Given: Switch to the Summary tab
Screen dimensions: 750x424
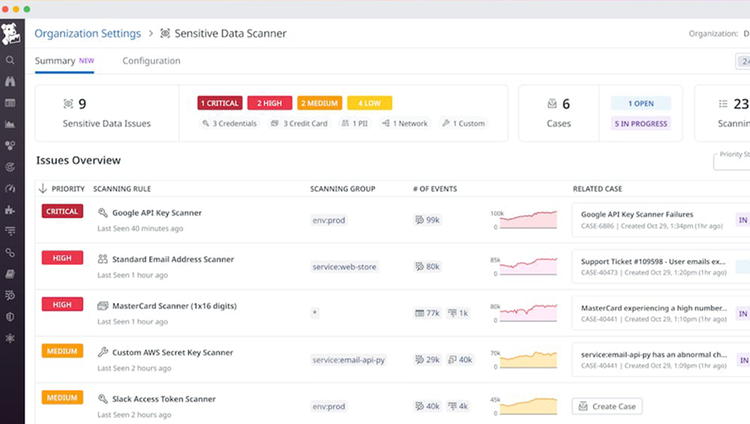Looking at the screenshot, I should click(64, 61).
